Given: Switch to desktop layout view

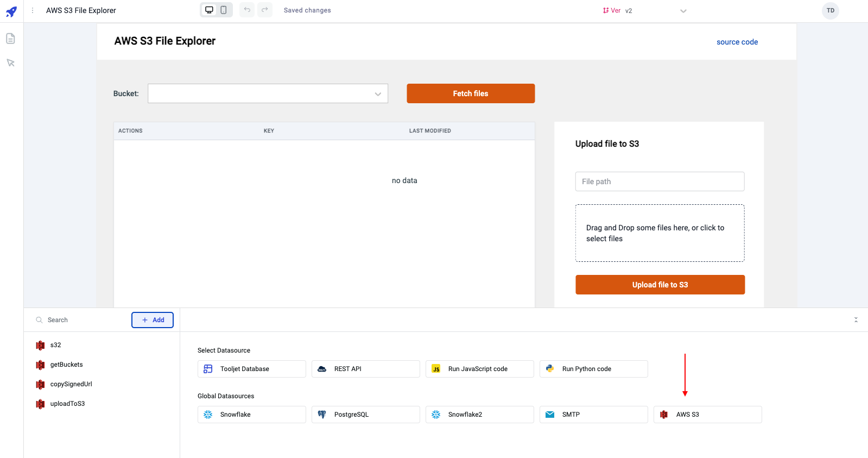Looking at the screenshot, I should click(x=209, y=10).
